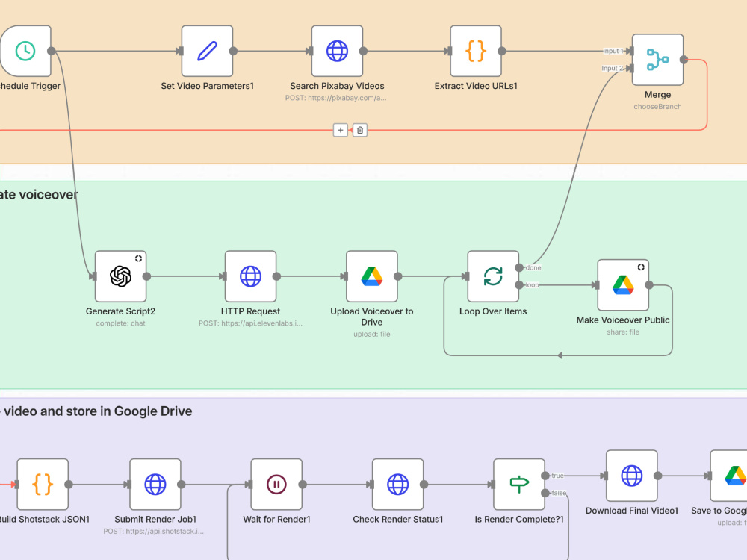
Task: Click the 'Make Voiceover Public' label
Action: (623, 320)
